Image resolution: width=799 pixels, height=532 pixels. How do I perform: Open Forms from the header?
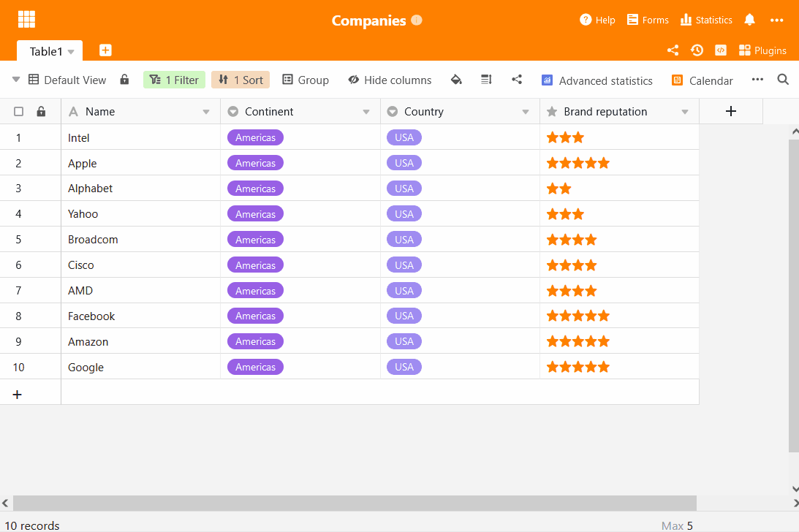tap(648, 20)
